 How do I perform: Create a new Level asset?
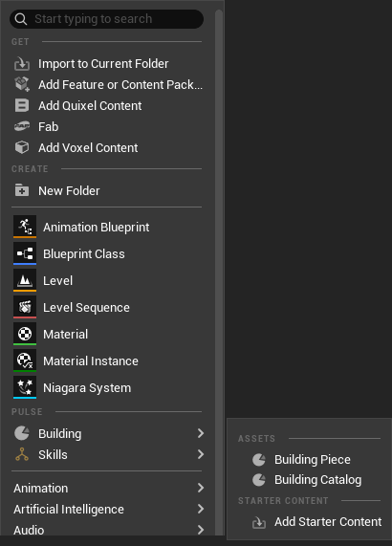(107, 280)
